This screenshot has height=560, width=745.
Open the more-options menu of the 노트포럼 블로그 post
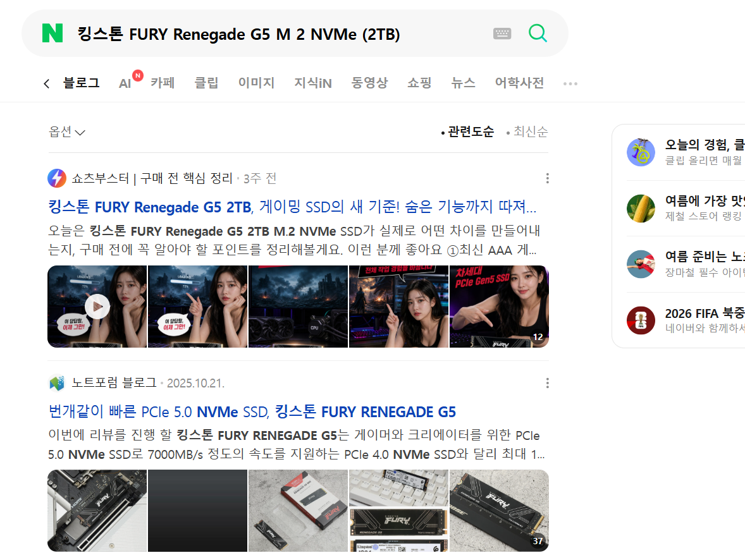(x=547, y=383)
